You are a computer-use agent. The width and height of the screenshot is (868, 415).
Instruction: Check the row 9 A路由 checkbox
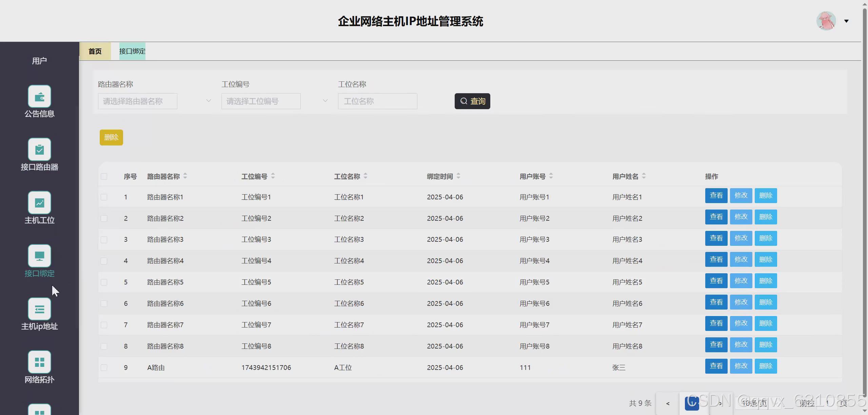[x=104, y=368]
